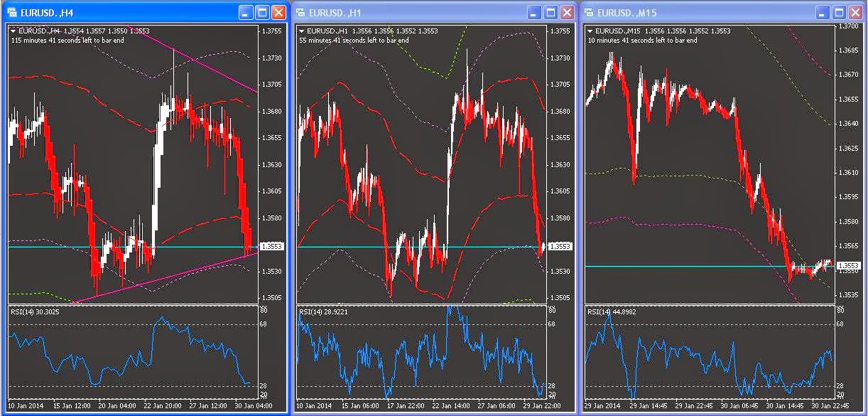Select the cyan horizontal line in H1 chart
868x416 pixels.
419,247
